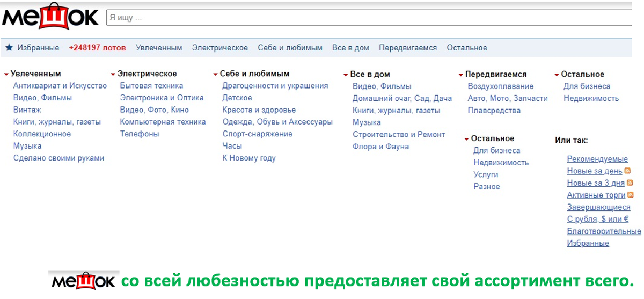Screen dimensions: 644x299
Task: Open Одежда, Обувь и Аксессуары category
Action: click(277, 122)
